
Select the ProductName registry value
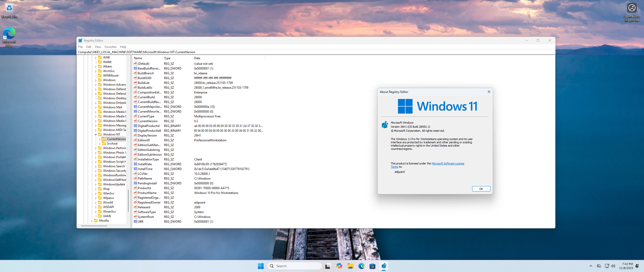[x=147, y=193]
